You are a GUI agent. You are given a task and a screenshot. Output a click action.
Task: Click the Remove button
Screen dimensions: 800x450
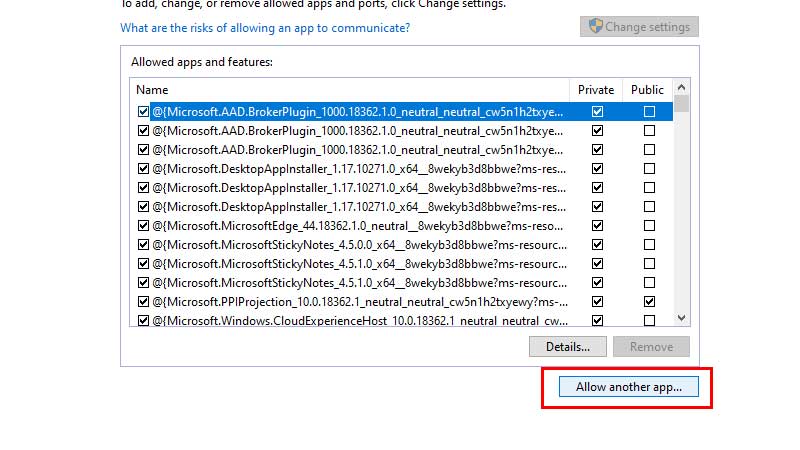[651, 346]
